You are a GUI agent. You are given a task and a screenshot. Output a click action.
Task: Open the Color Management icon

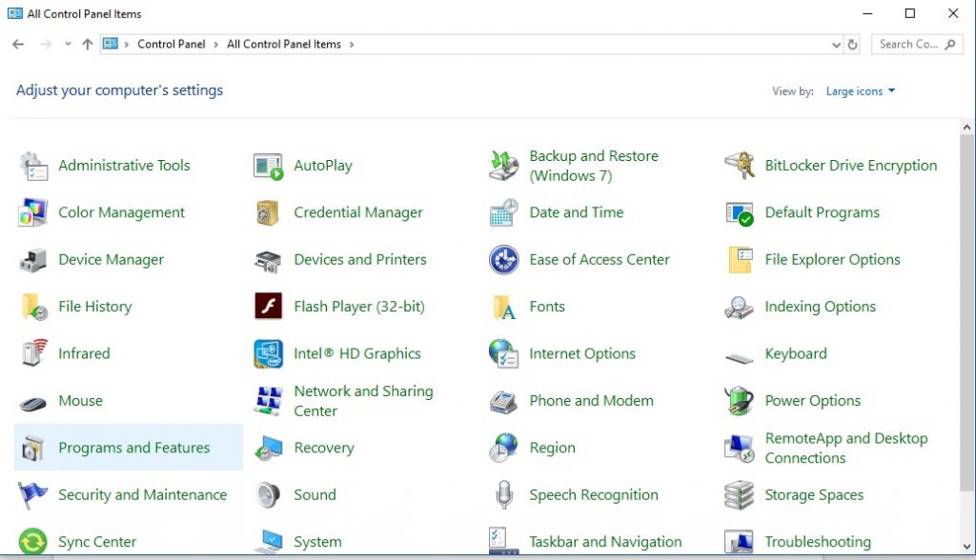[33, 212]
